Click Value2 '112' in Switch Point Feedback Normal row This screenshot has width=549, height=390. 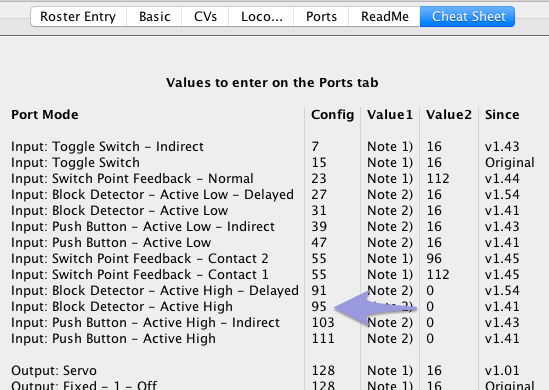coord(438,179)
